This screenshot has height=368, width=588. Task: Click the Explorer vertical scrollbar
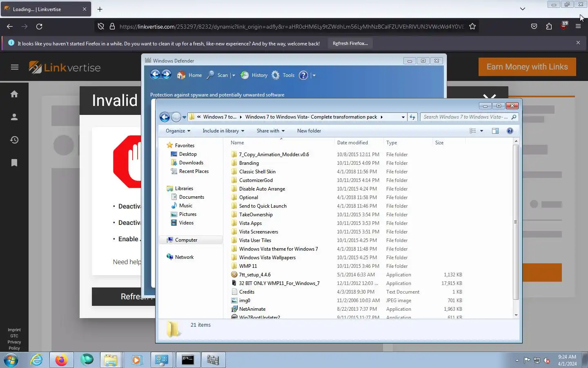516,222
